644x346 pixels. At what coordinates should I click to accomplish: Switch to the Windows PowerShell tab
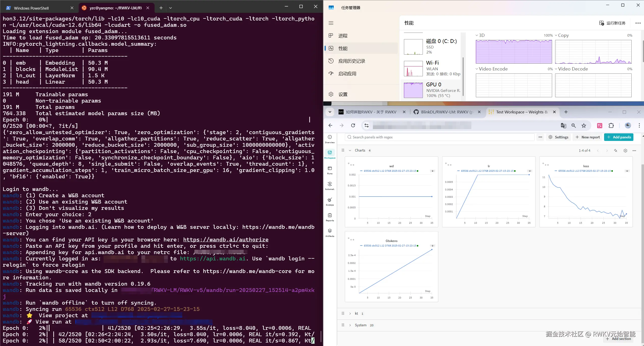pyautogui.click(x=31, y=8)
